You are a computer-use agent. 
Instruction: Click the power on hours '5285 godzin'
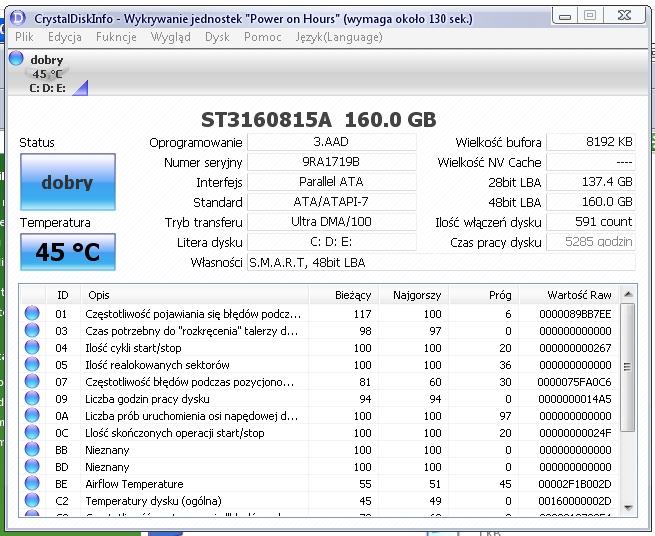pyautogui.click(x=591, y=242)
